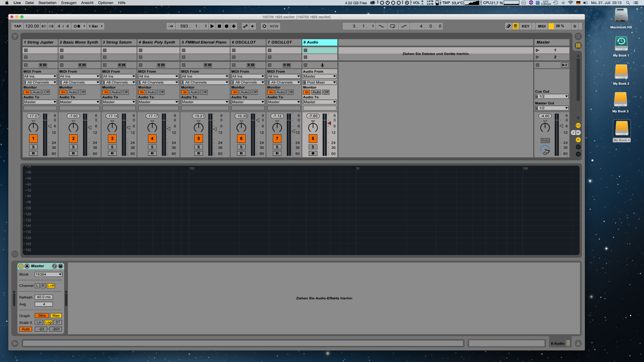Viewport: 644px width, 362px height.
Task: Start playback with the Play button
Action: point(212,26)
